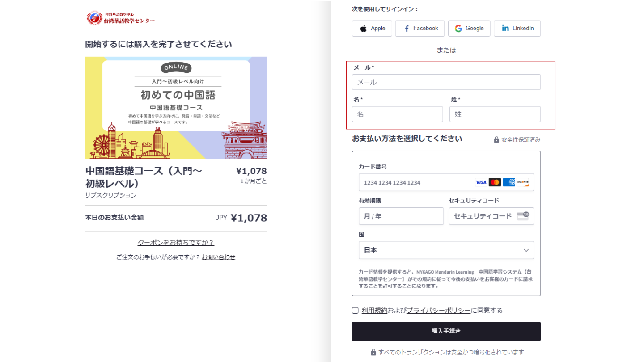Viewport: 644px width, 362px height.
Task: Focus the カード番号 card number field
Action: tap(416, 182)
